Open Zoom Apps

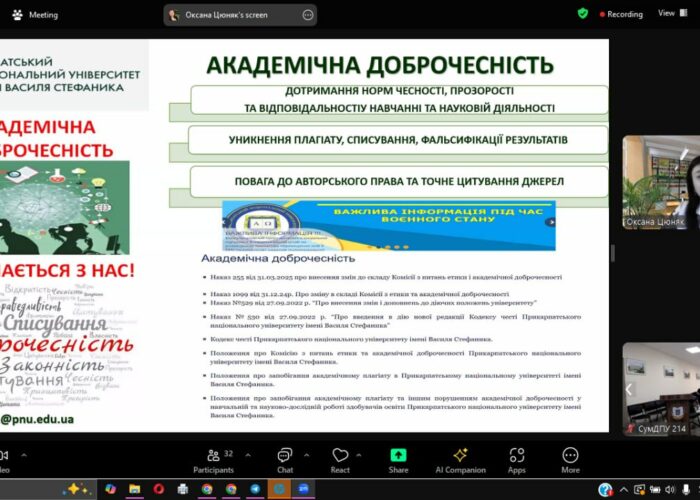(516, 459)
